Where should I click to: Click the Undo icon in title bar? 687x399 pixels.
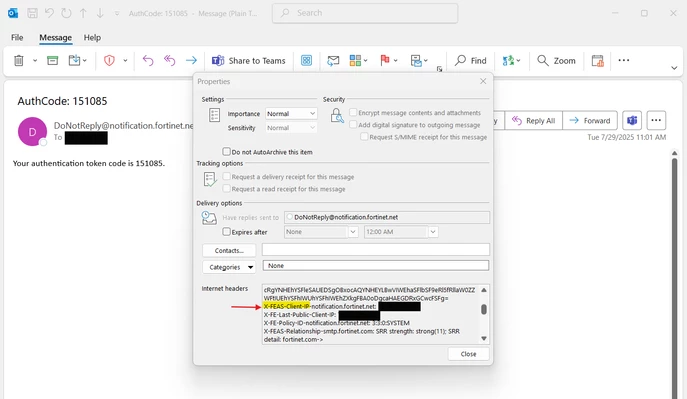[x=49, y=13]
